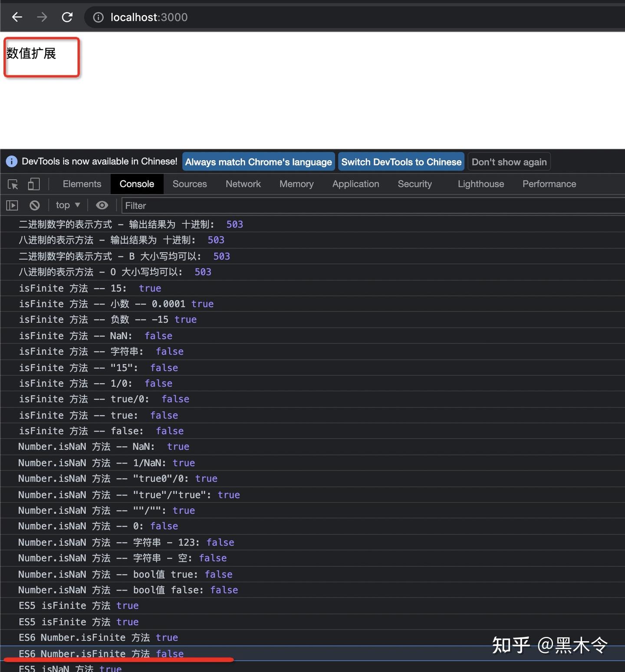Switch to the Network tab
Viewport: 625px width, 672px height.
click(243, 184)
